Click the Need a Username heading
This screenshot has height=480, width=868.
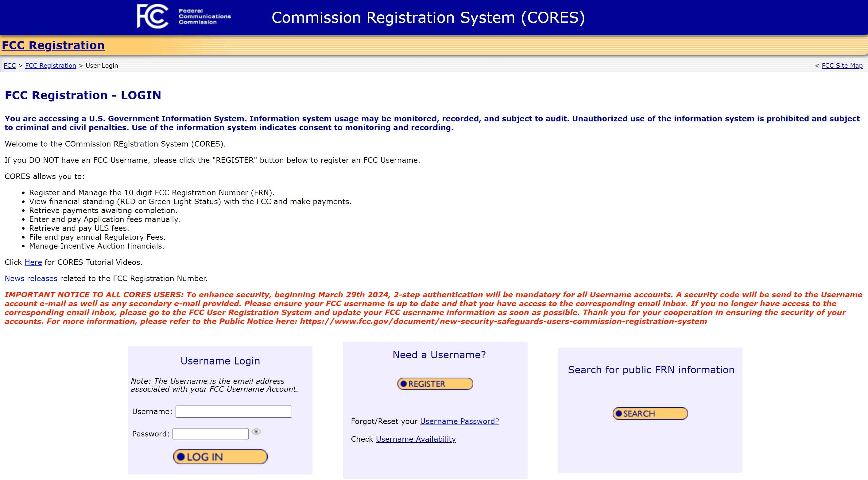point(439,355)
